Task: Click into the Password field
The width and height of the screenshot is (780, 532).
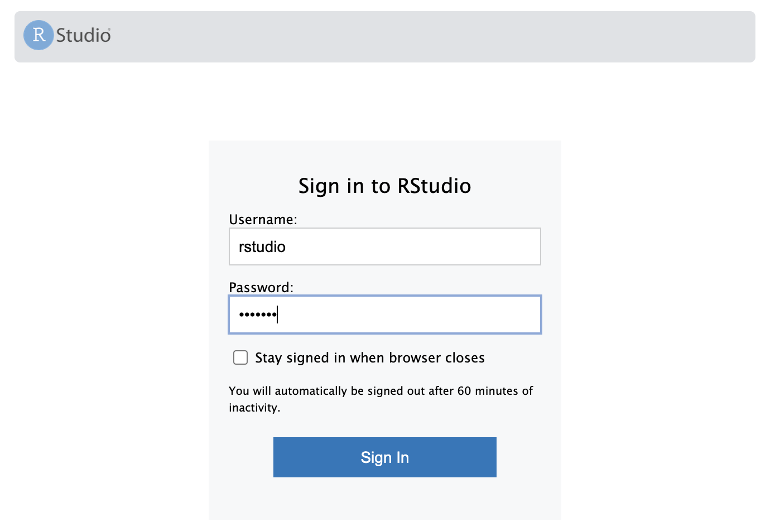Action: pos(384,315)
